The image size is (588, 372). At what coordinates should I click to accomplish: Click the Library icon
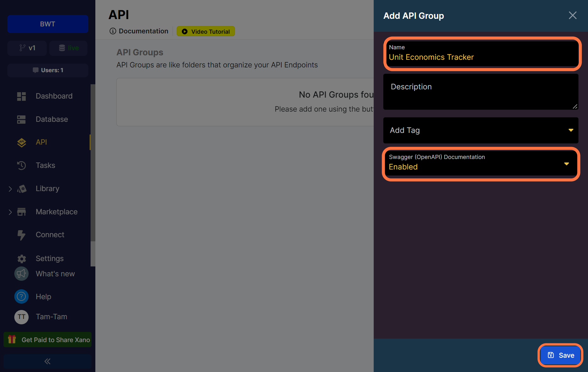point(21,189)
